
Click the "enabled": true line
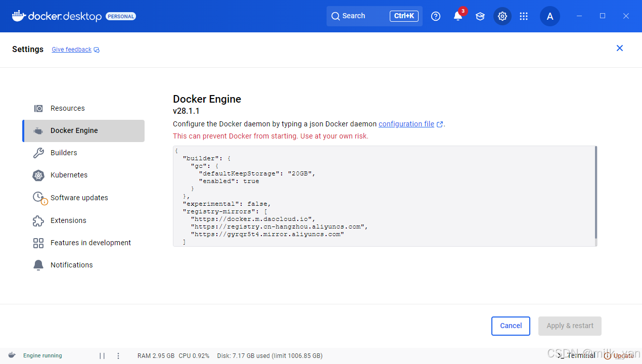click(x=229, y=181)
